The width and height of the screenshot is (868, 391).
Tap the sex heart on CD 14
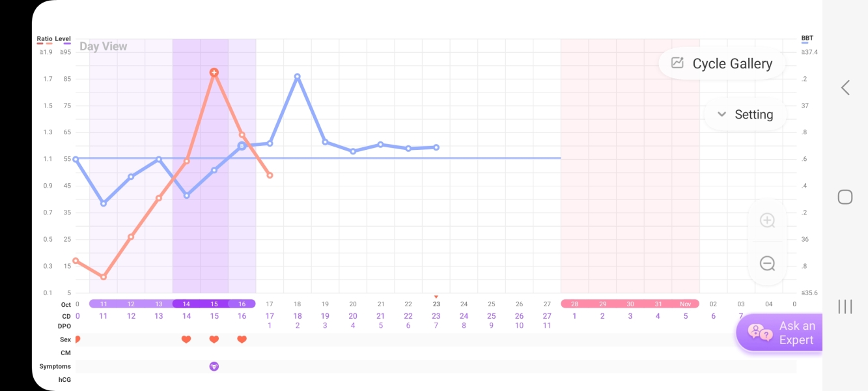click(x=186, y=340)
